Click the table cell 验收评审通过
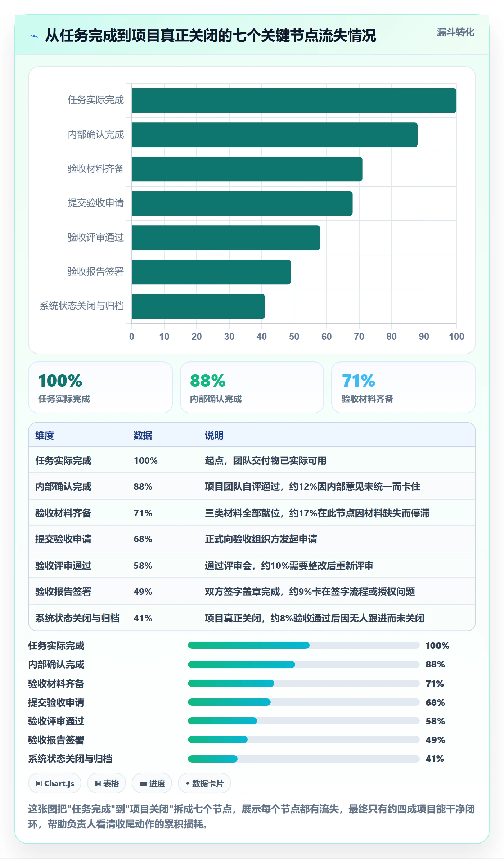 point(63,566)
